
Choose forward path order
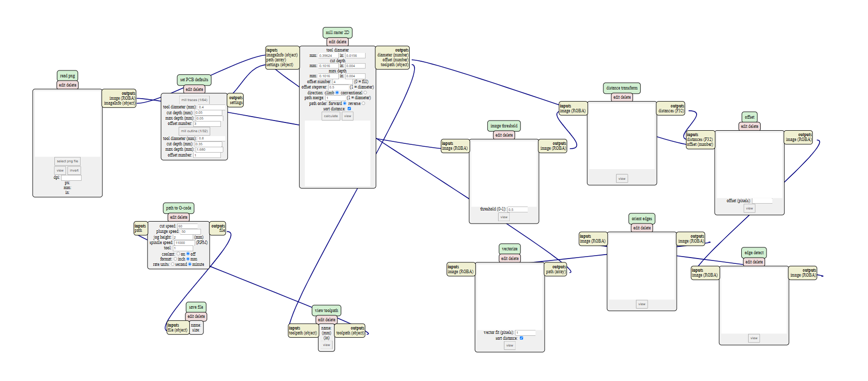tap(345, 104)
